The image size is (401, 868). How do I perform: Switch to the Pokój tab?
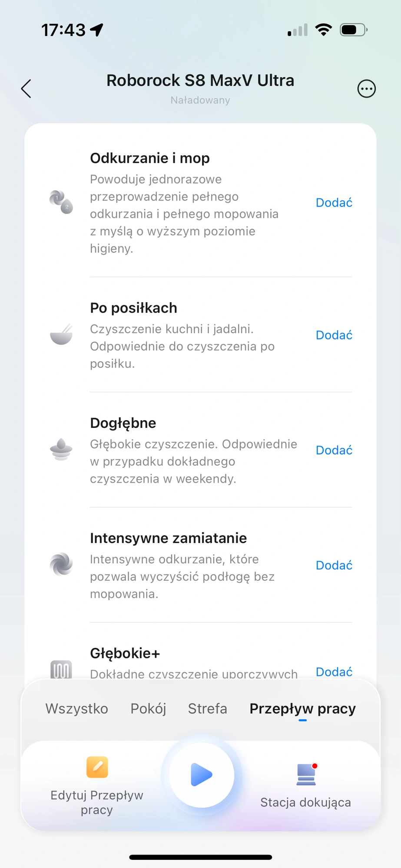point(148,709)
